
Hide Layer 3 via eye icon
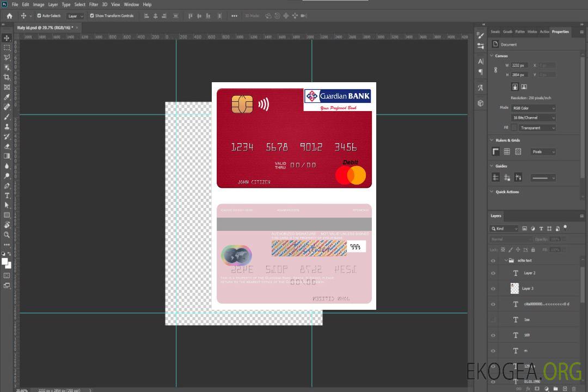[x=493, y=289]
